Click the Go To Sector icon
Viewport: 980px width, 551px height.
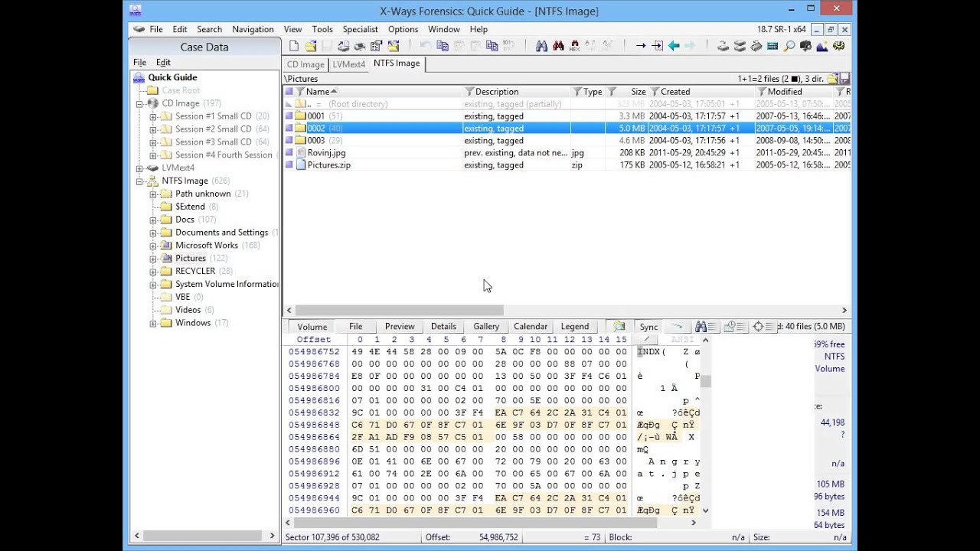click(657, 46)
